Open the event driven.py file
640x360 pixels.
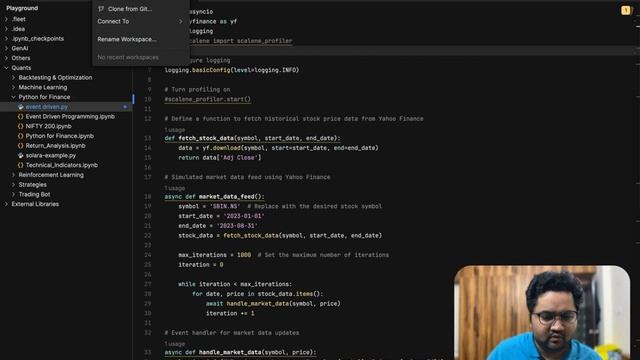[47, 107]
